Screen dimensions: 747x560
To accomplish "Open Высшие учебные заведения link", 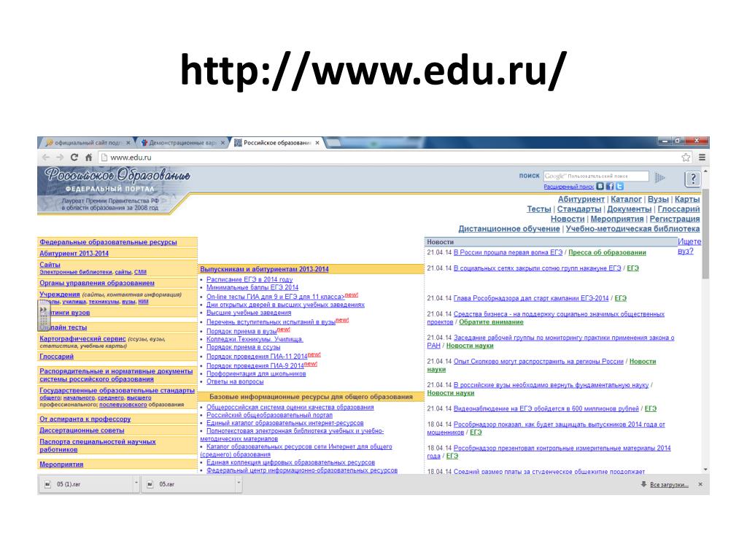I will tap(249, 313).
